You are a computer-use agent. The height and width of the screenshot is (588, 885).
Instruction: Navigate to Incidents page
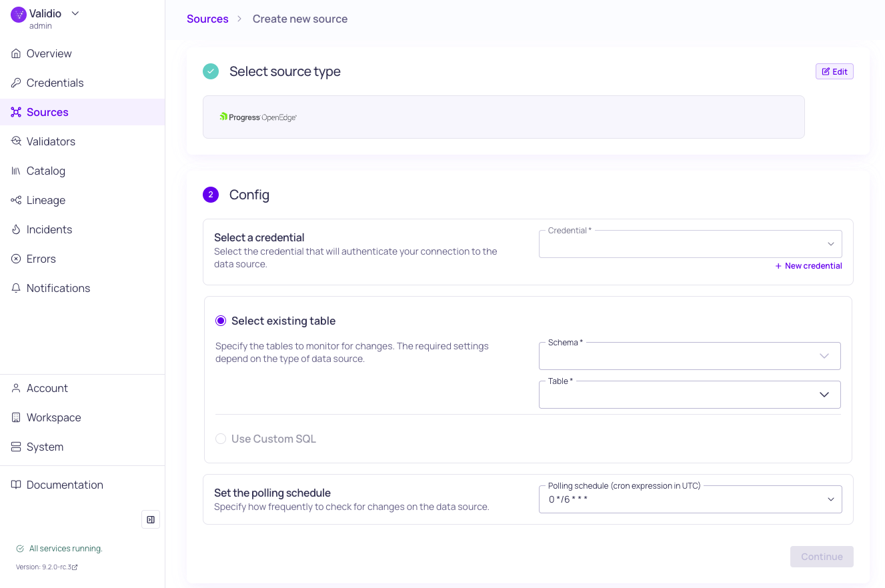click(x=83, y=229)
